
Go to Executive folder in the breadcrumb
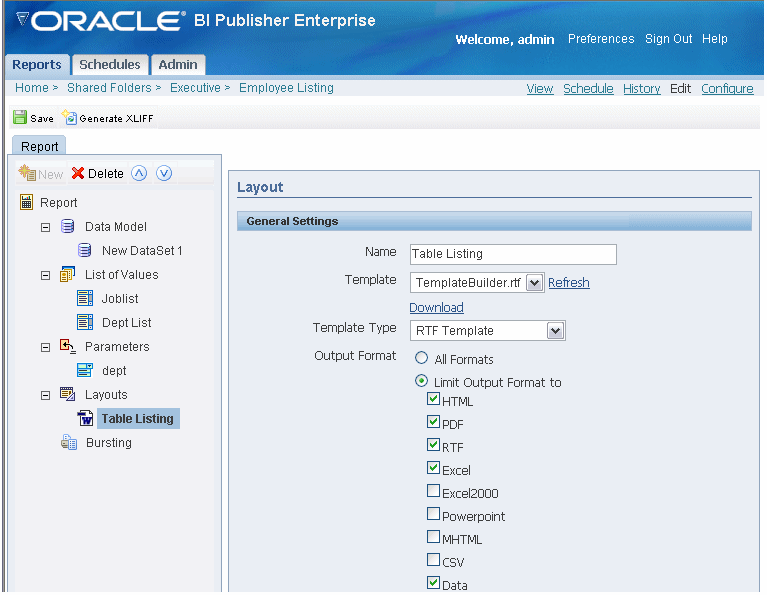(195, 88)
